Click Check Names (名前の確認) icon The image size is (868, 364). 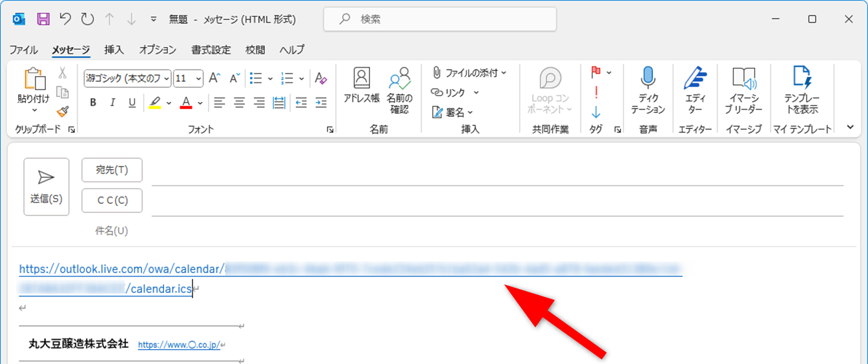click(400, 90)
